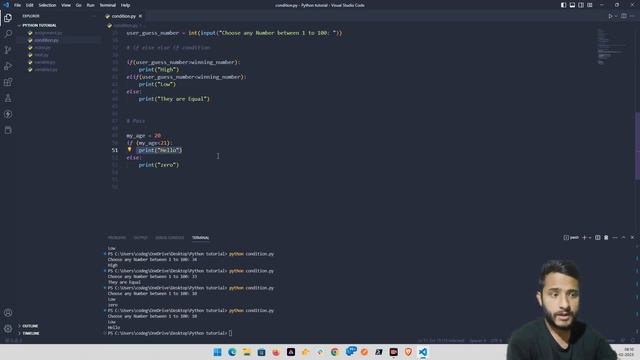Screen dimensions: 640x360
Task: Open File Explorer from taskbar
Action: click(x=247, y=352)
